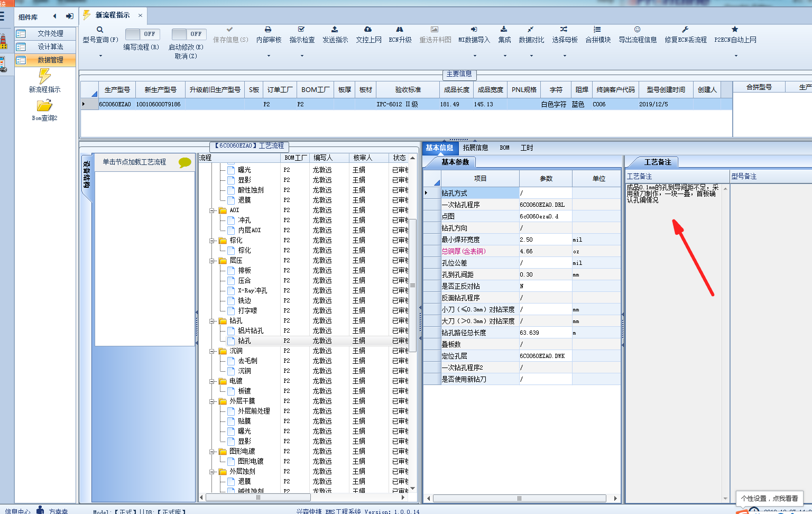Click horizontal scrollbar under parameter table

tap(519, 498)
